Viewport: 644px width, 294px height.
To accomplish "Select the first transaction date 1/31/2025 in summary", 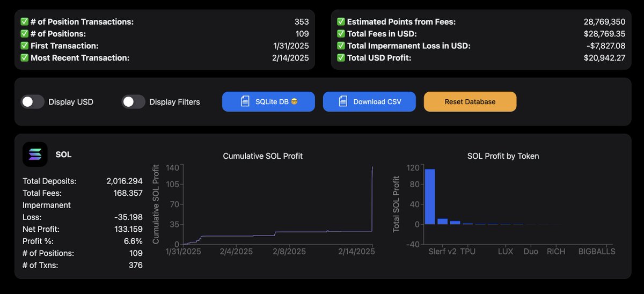I will (291, 46).
